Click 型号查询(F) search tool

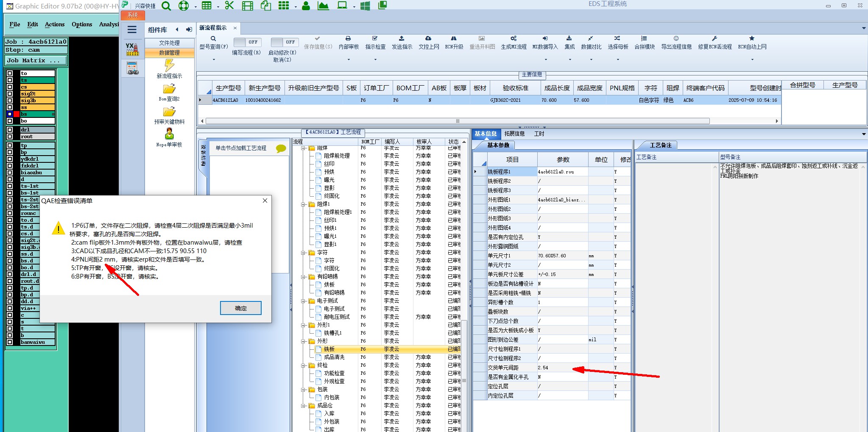[x=214, y=42]
